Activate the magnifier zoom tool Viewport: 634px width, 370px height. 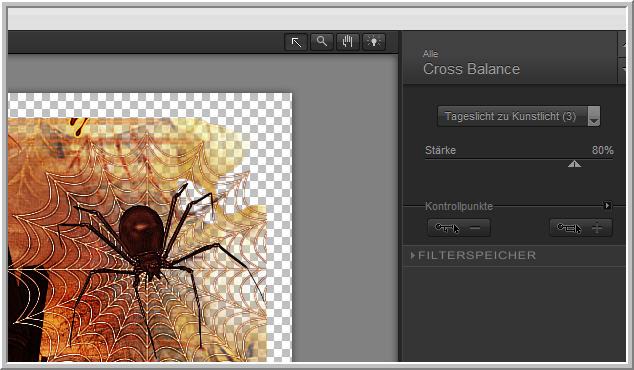pos(322,42)
